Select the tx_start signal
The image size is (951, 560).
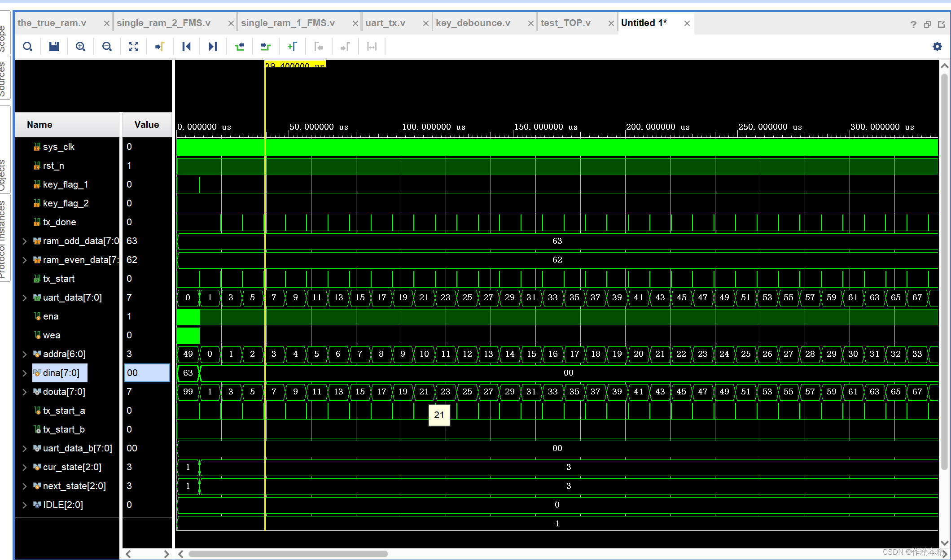click(x=58, y=279)
